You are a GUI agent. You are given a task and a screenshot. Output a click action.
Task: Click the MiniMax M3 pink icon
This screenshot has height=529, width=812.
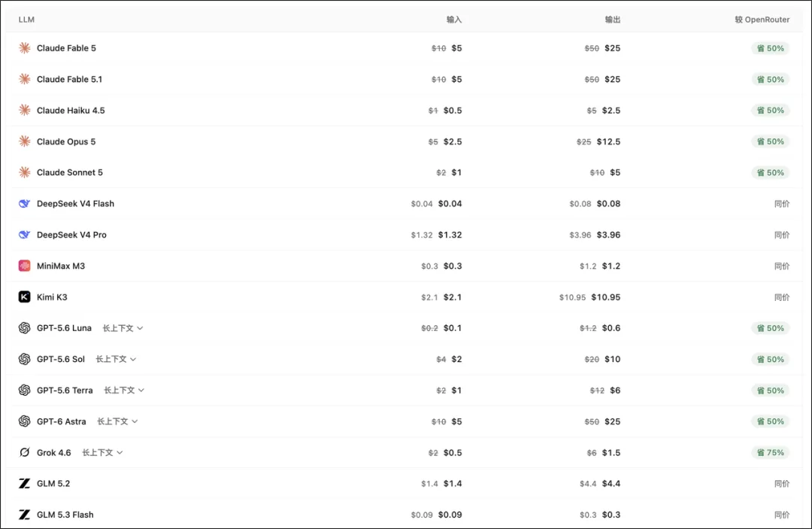[x=24, y=266]
